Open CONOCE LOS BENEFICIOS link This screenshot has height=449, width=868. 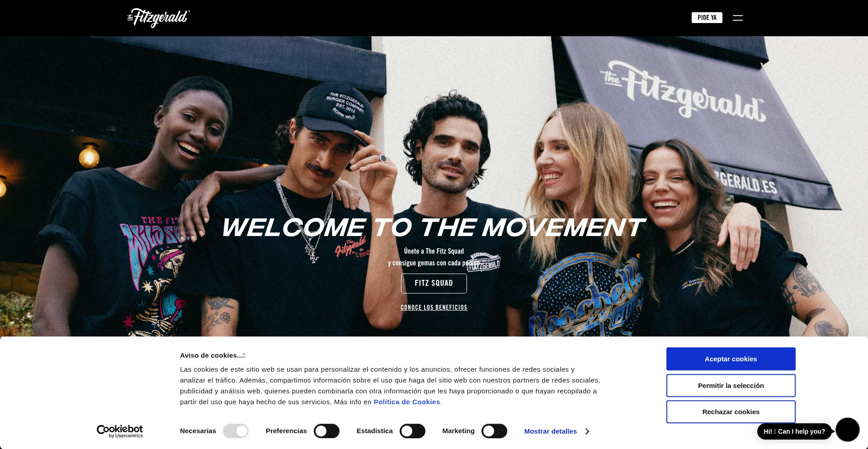[434, 307]
